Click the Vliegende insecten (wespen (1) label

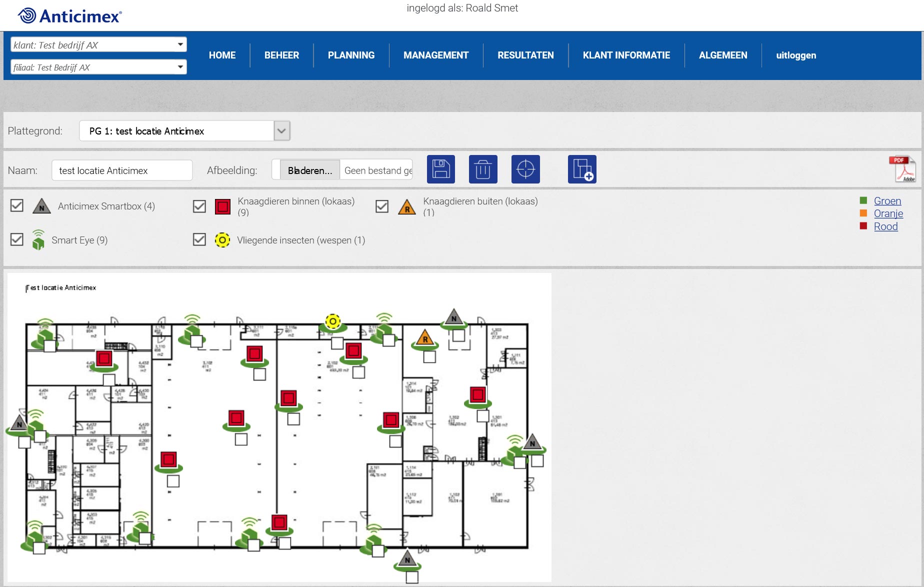pos(301,240)
